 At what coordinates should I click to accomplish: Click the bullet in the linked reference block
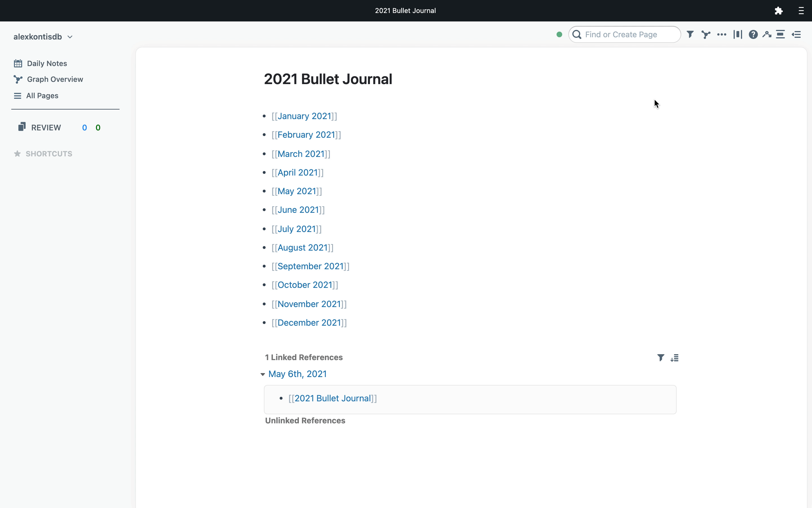[x=281, y=398]
